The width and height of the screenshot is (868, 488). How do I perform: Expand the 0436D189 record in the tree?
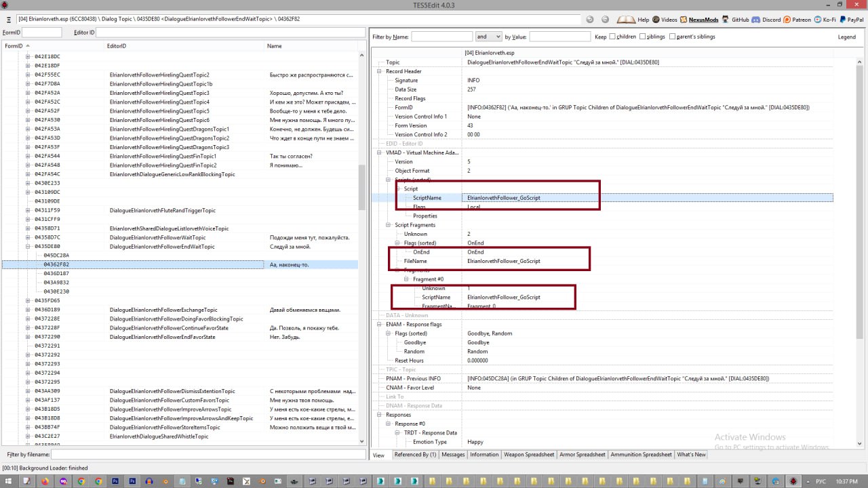tap(28, 310)
